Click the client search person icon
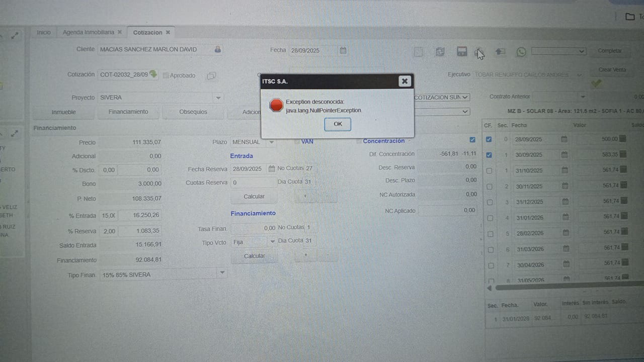Image resolution: width=644 pixels, height=362 pixels. tap(217, 50)
